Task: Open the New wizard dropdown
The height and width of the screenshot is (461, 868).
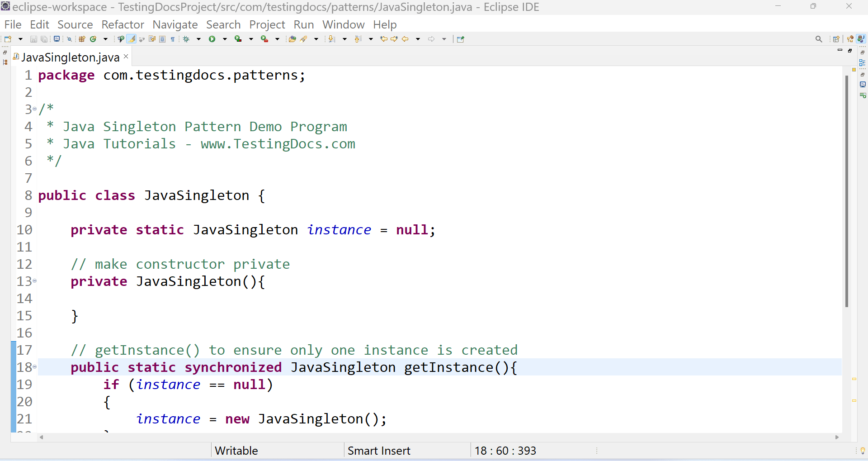Action: pyautogui.click(x=20, y=39)
